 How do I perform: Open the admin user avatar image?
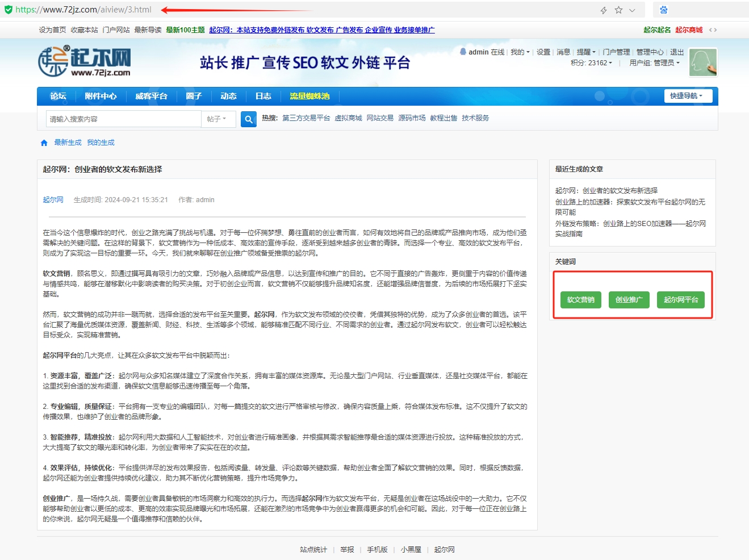coord(703,62)
